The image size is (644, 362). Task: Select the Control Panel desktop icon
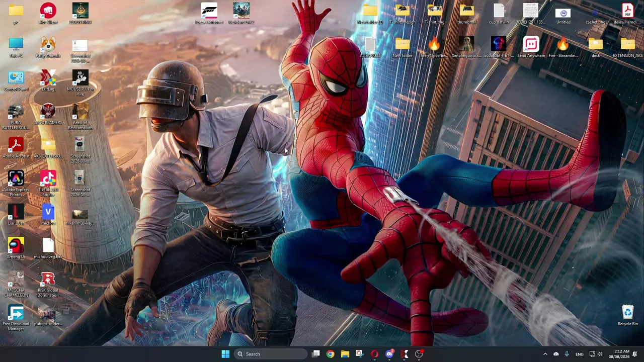(16, 81)
